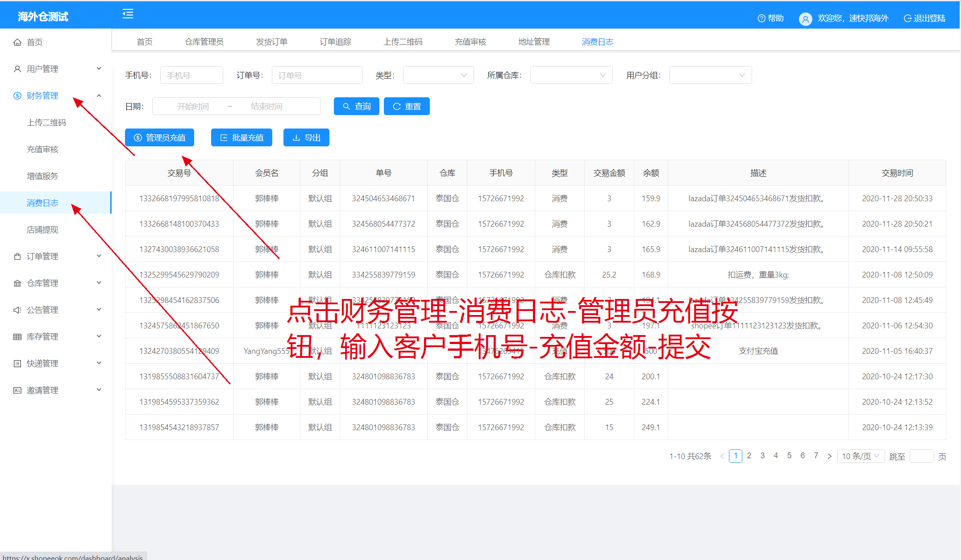
Task: Click the finance management dollar icon
Action: click(17, 95)
